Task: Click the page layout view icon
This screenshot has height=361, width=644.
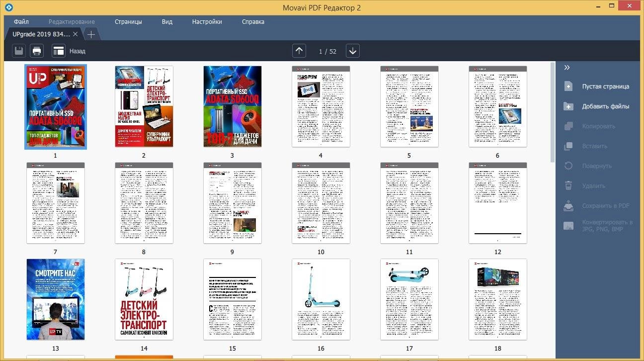Action: pos(59,51)
